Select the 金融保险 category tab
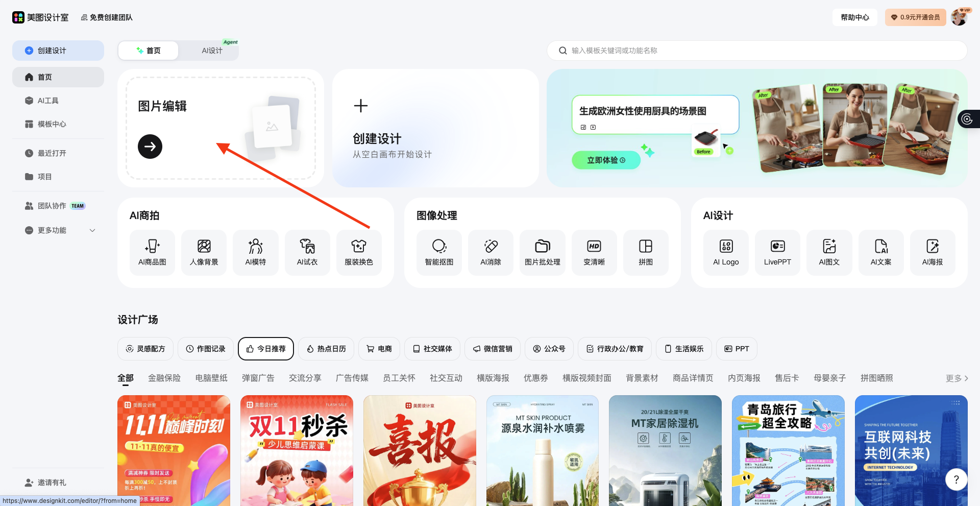This screenshot has width=980, height=506. (164, 378)
